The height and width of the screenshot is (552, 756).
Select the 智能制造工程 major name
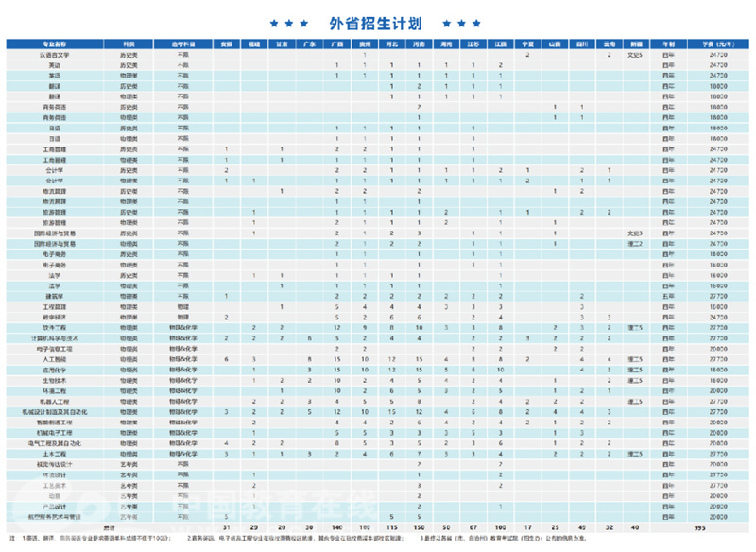(x=55, y=423)
